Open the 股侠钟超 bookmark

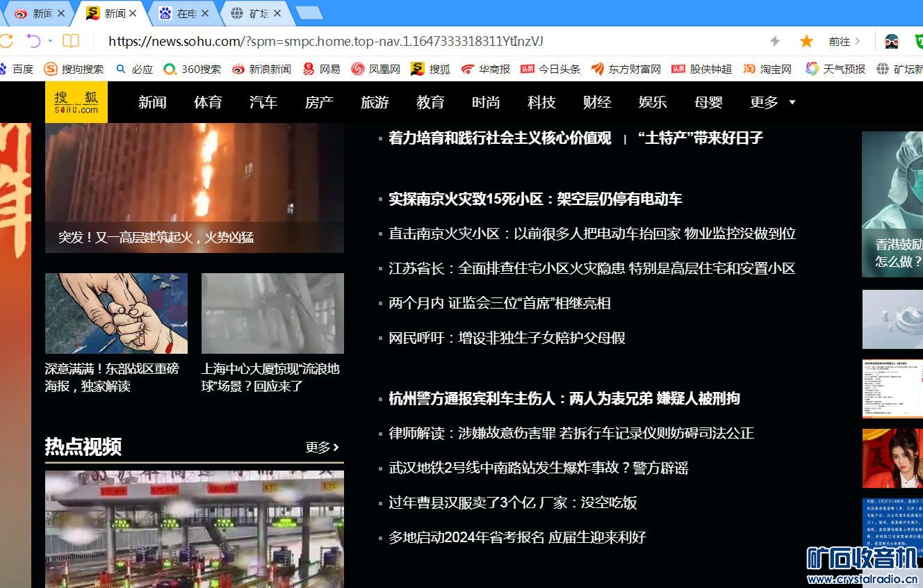point(702,69)
